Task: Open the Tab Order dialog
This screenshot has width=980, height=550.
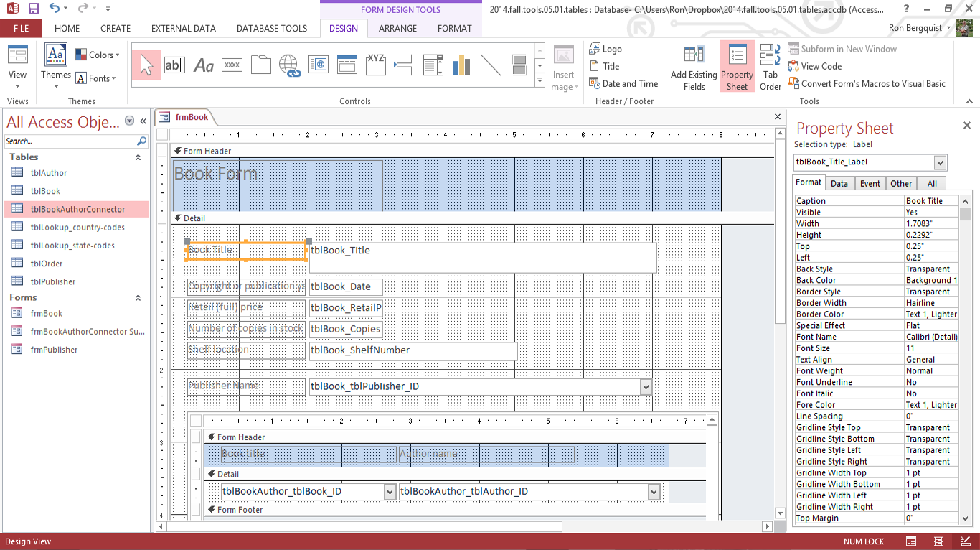Action: tap(771, 67)
